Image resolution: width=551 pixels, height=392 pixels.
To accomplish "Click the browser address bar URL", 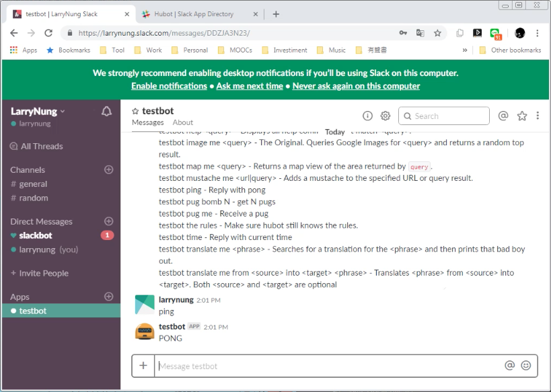I will 164,33.
